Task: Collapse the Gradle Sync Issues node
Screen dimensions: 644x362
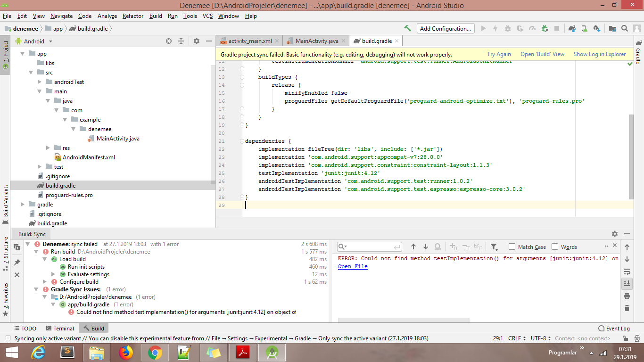Action: [36, 289]
